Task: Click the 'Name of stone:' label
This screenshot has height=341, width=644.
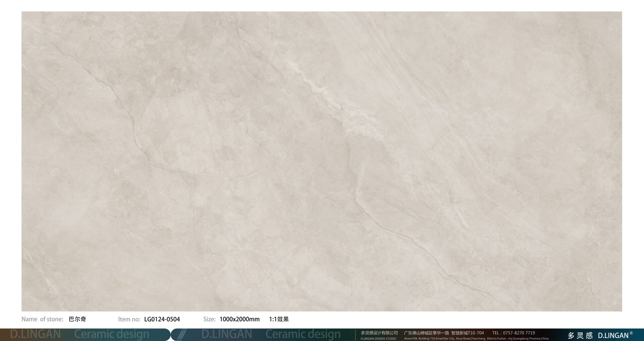Action: 42,319
